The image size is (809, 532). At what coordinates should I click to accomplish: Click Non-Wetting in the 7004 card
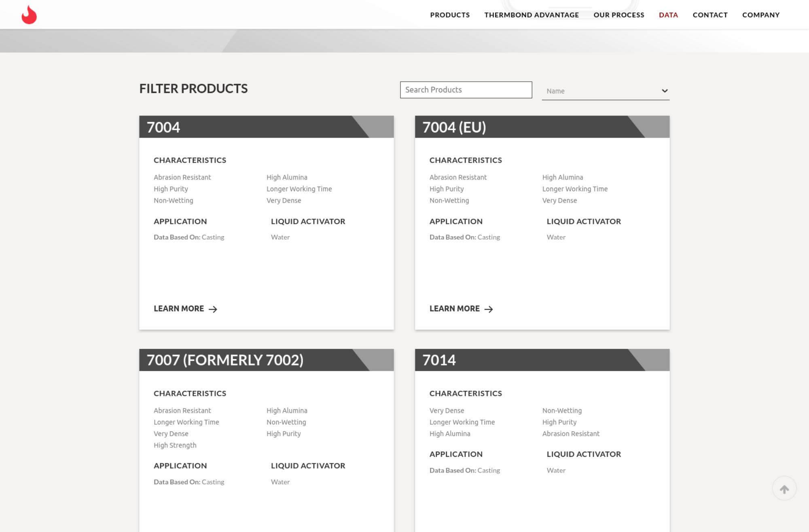173,201
